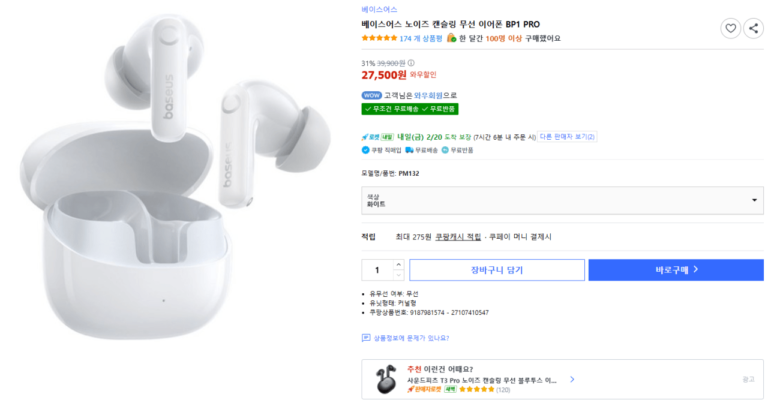Click the share icon

(754, 28)
